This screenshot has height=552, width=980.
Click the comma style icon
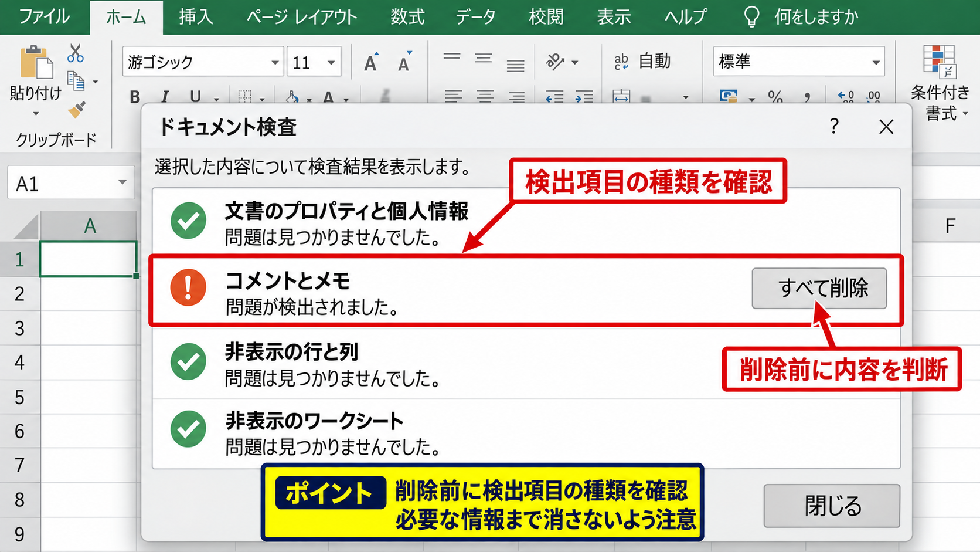point(807,96)
